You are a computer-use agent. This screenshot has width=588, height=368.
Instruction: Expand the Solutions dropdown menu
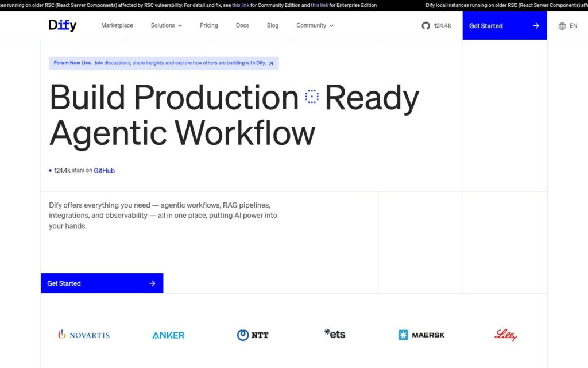pos(167,25)
